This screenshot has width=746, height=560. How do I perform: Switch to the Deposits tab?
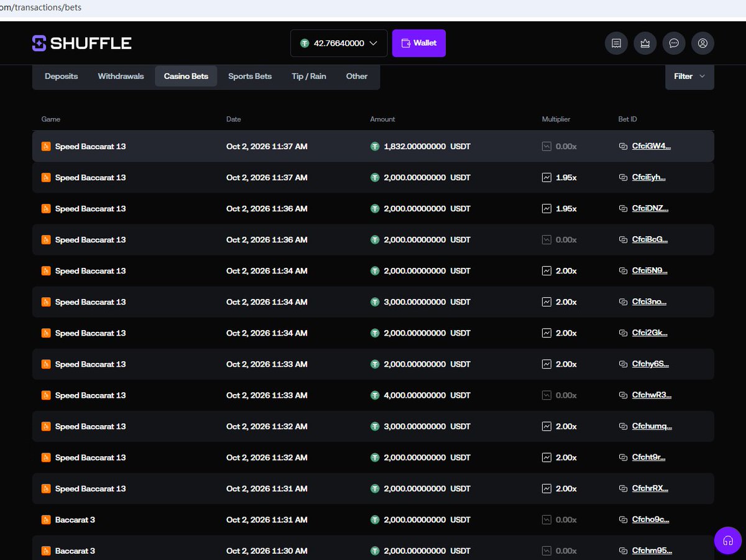click(62, 76)
